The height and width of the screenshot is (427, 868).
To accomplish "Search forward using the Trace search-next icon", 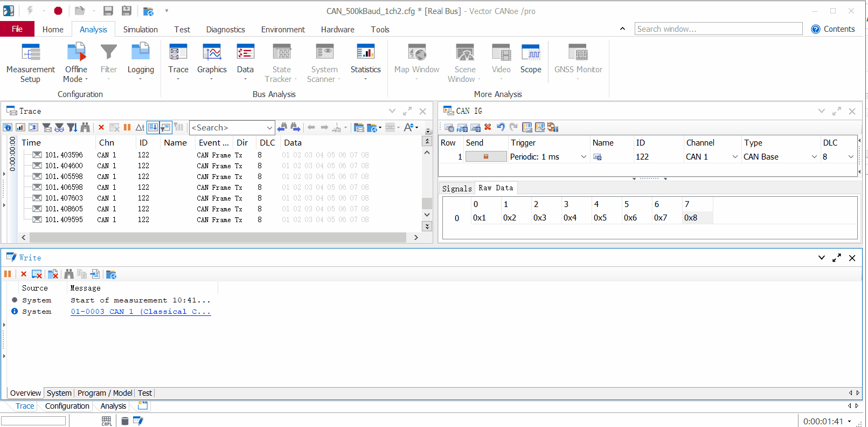I will click(x=295, y=127).
